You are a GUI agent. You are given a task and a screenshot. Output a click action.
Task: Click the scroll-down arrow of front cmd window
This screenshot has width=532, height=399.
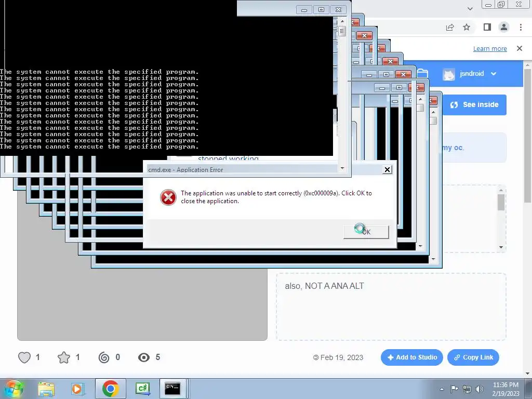coord(342,168)
